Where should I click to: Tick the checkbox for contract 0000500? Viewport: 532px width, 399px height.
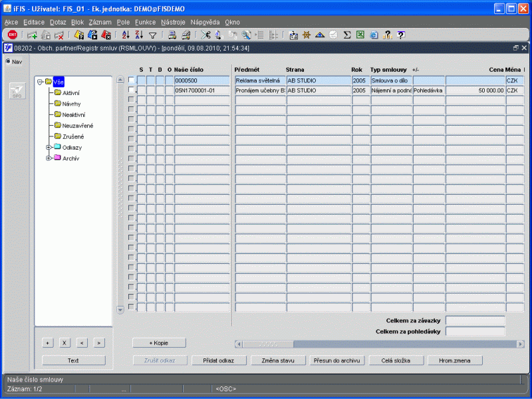point(131,80)
